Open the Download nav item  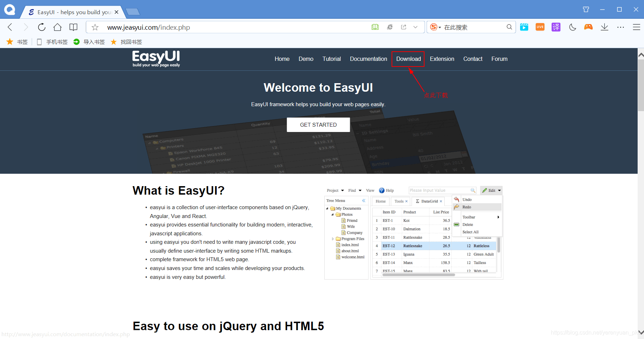point(409,59)
